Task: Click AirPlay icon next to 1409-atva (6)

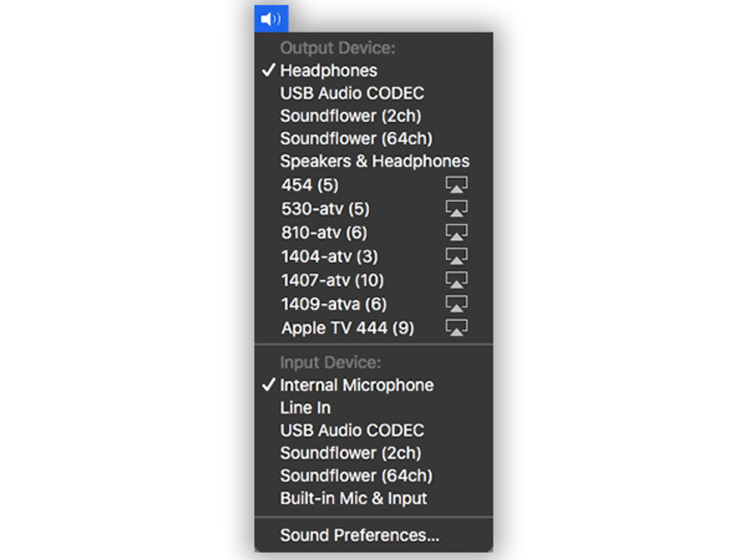Action: [456, 304]
